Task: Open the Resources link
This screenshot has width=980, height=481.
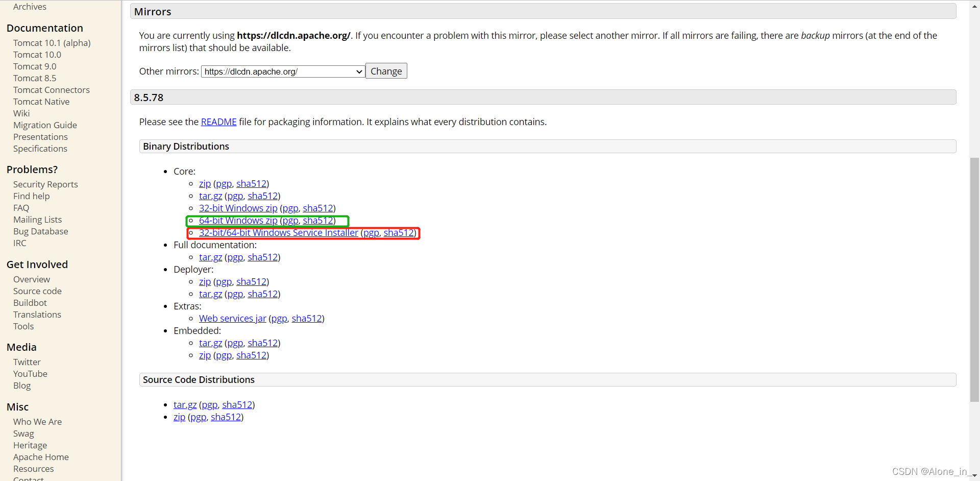Action: point(34,469)
